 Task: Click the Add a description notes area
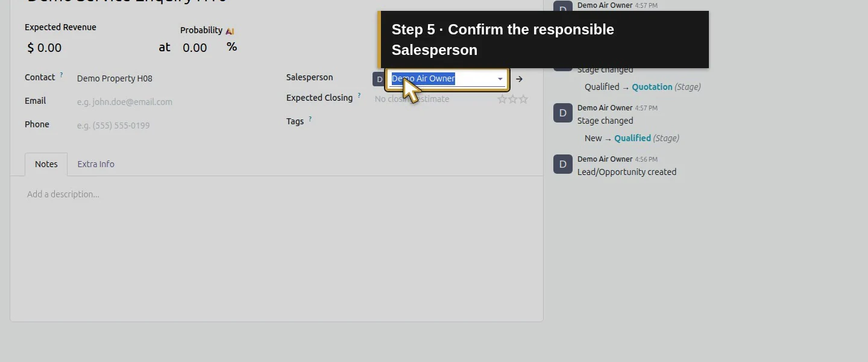276,194
